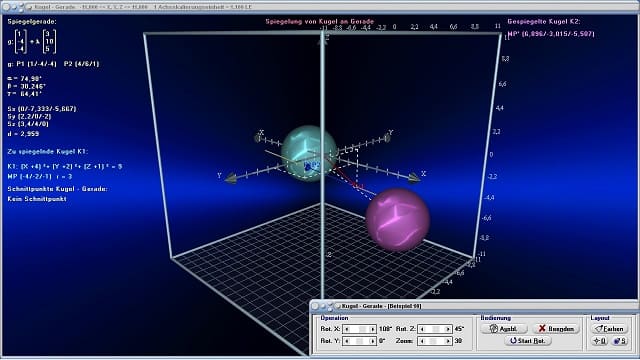This screenshot has width=640, height=360.
Task: Open the Farben color settings
Action: tap(609, 329)
